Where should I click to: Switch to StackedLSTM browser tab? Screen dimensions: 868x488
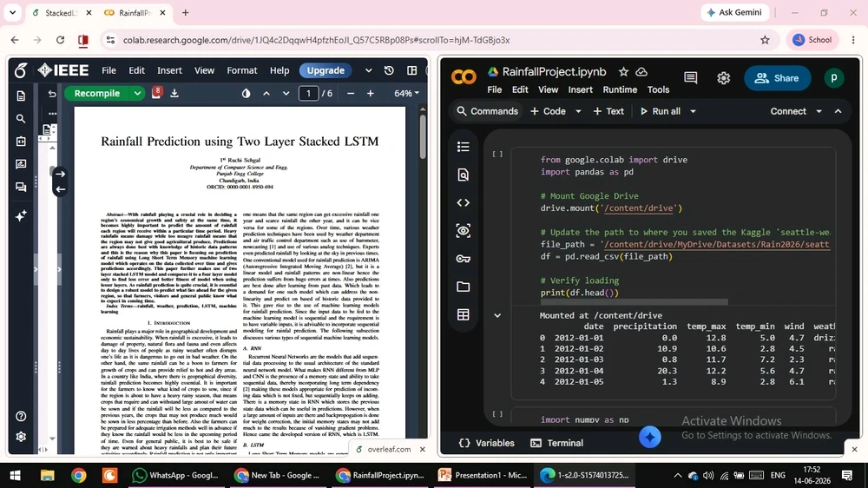tap(61, 13)
